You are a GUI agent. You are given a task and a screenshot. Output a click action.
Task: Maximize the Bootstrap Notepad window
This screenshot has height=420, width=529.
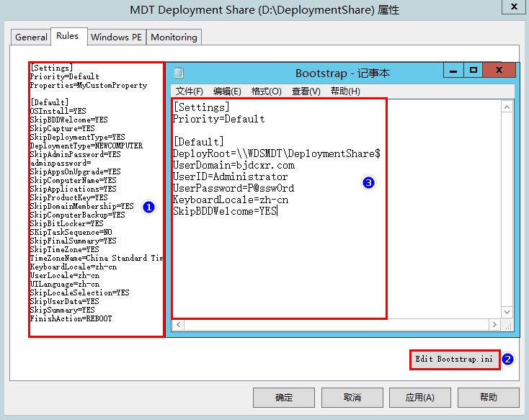(x=474, y=70)
